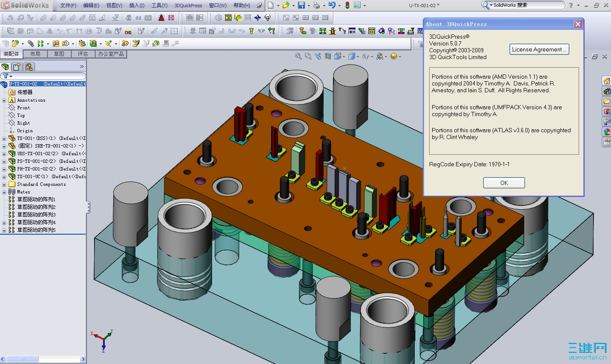Click the Zoom to Fit magnifier icon
Screen dimensions: 611x364
[x=298, y=56]
